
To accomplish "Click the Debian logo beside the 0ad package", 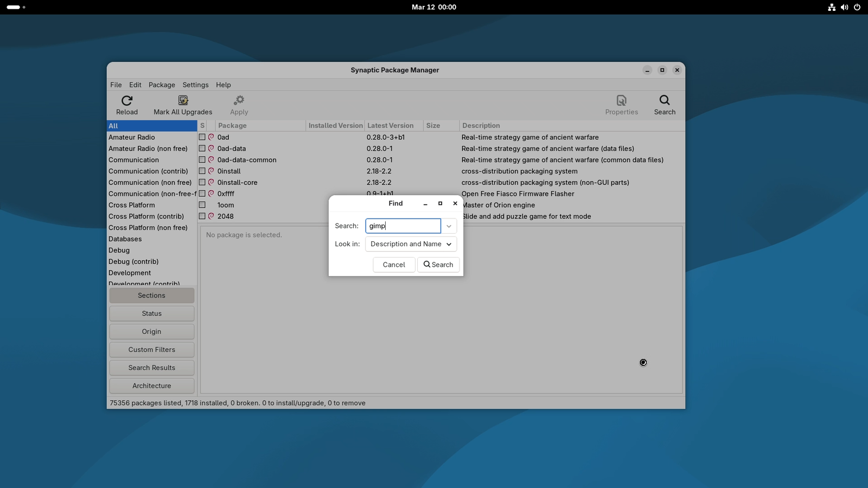I will pyautogui.click(x=211, y=137).
